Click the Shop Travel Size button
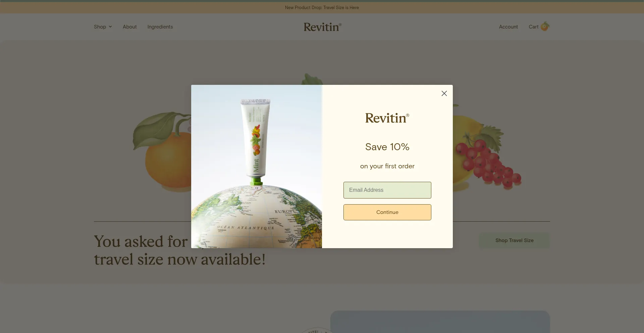 [x=514, y=240]
